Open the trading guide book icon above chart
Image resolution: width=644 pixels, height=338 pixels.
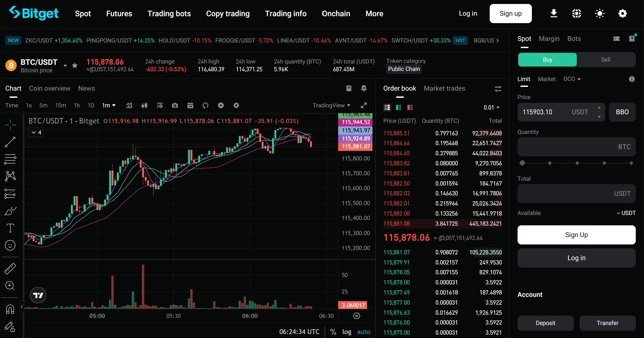[349, 88]
